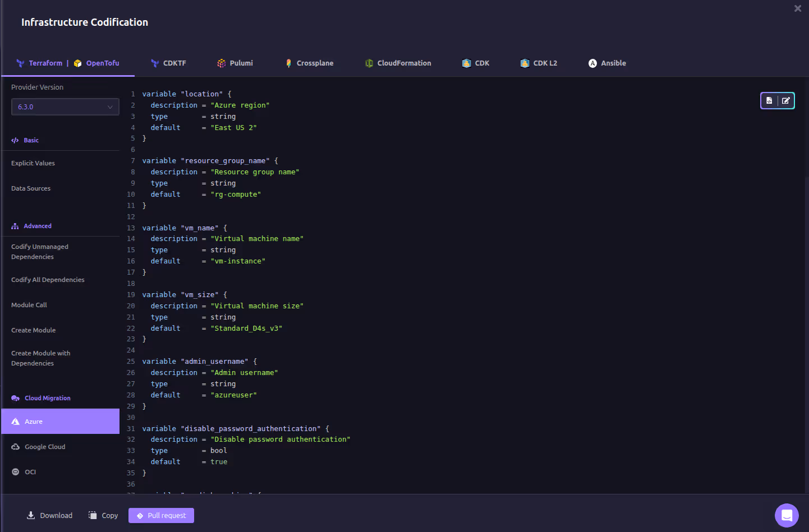
Task: Click variable "admin_username" declaration line
Action: [199, 362]
